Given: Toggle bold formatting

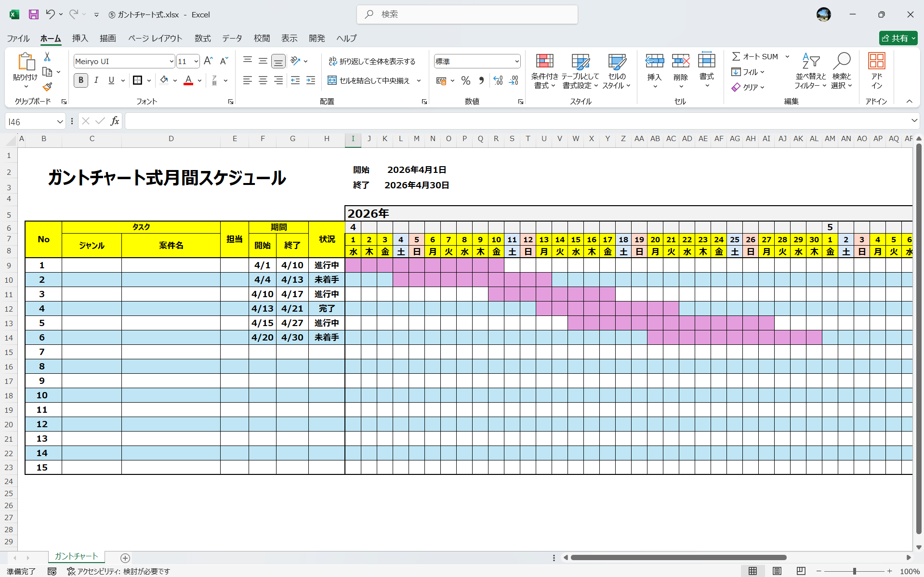Looking at the screenshot, I should pos(80,80).
